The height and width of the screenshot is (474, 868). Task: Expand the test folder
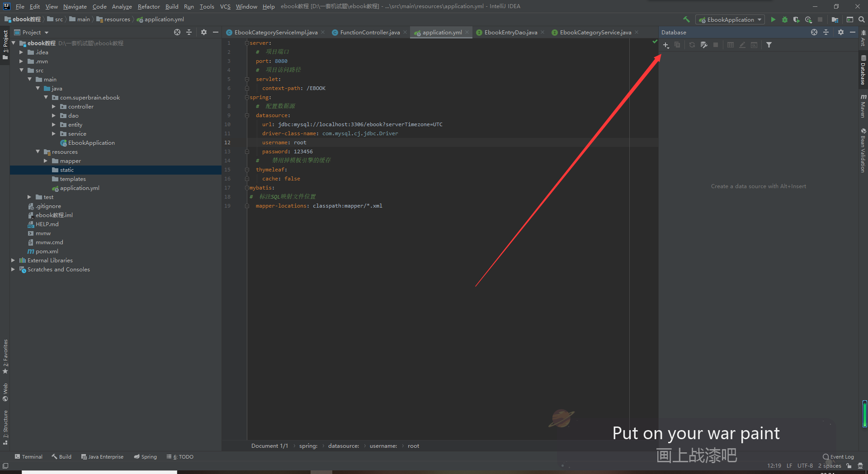click(29, 197)
